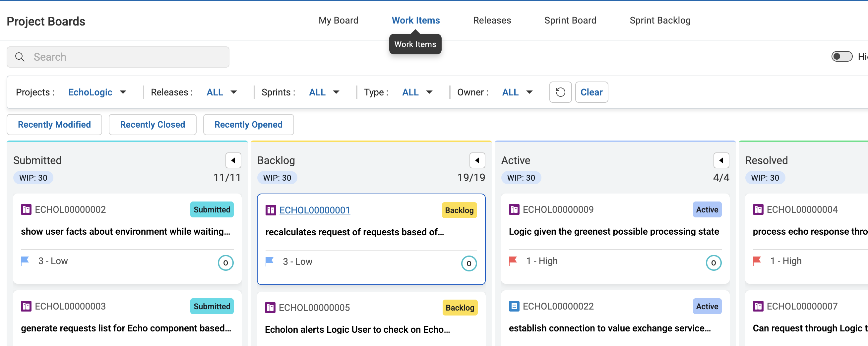Toggle the Hide switch at top right

(841, 57)
